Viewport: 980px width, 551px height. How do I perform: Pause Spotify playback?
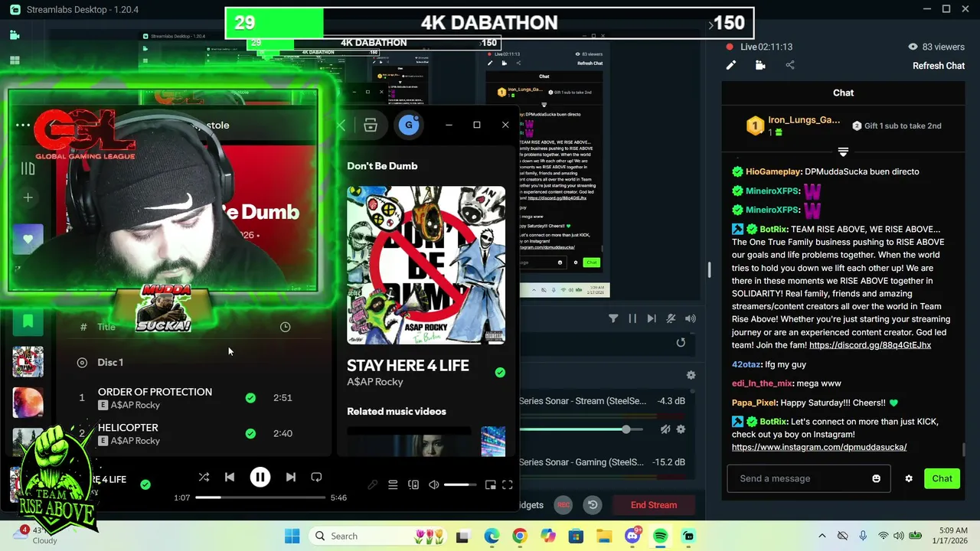click(260, 478)
